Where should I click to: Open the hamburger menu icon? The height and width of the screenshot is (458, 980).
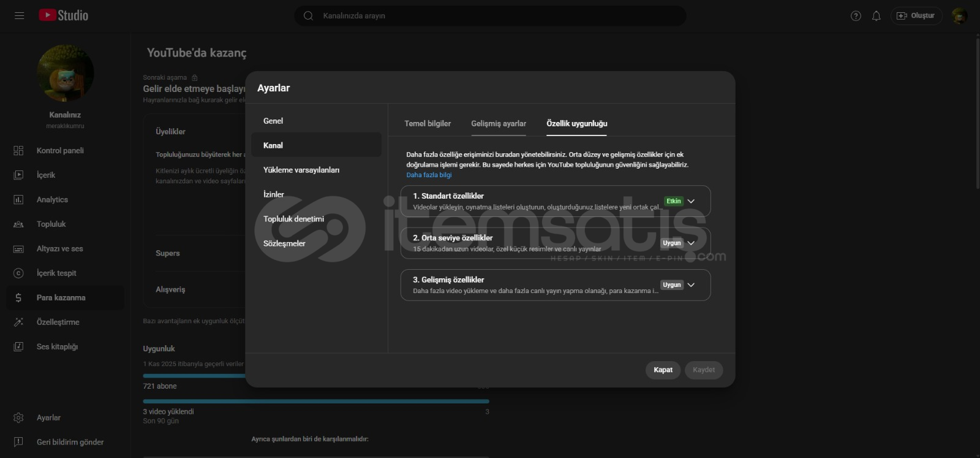(19, 15)
